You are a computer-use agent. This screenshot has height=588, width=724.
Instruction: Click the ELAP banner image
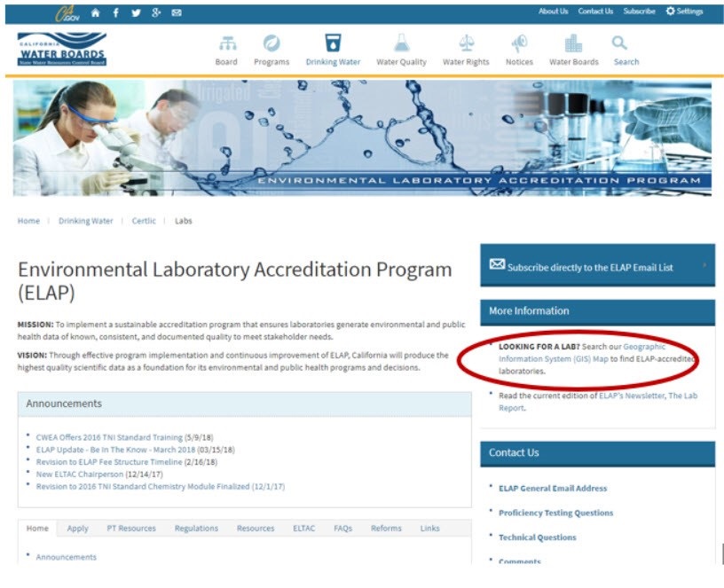pos(362,138)
